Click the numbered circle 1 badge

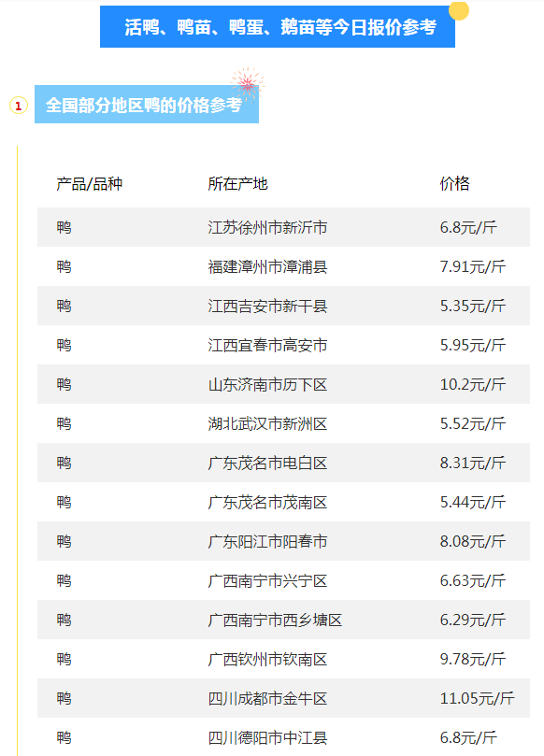[x=19, y=106]
